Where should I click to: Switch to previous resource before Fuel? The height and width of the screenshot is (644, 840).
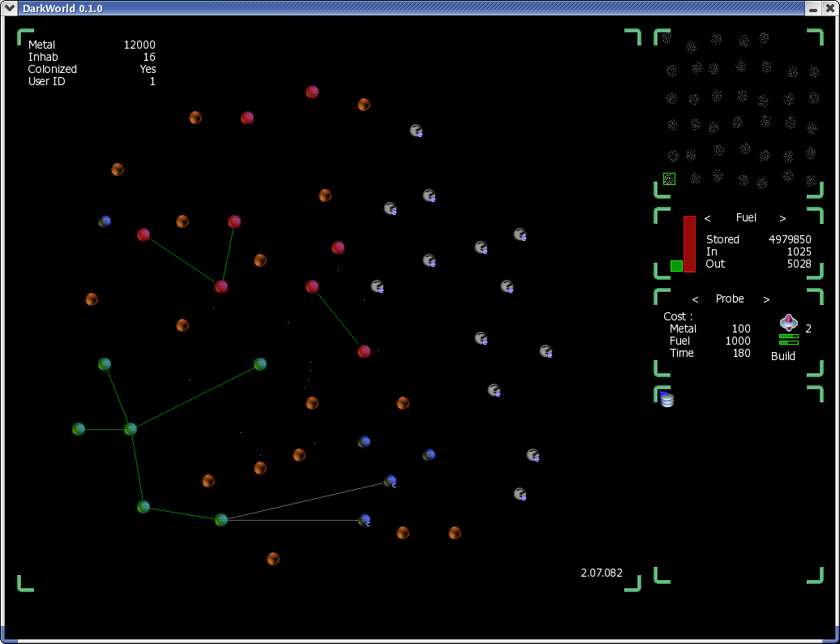(x=707, y=218)
